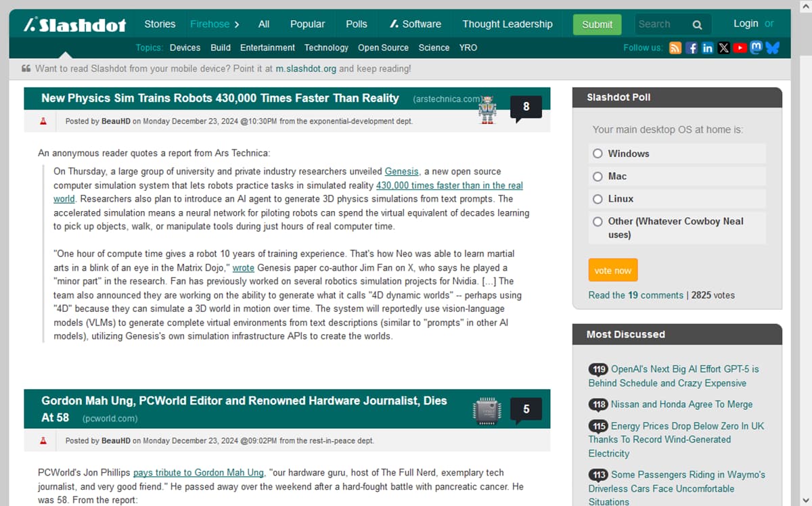This screenshot has width=812, height=506.
Task: Select Windows in the Slashdot Poll
Action: tap(597, 154)
